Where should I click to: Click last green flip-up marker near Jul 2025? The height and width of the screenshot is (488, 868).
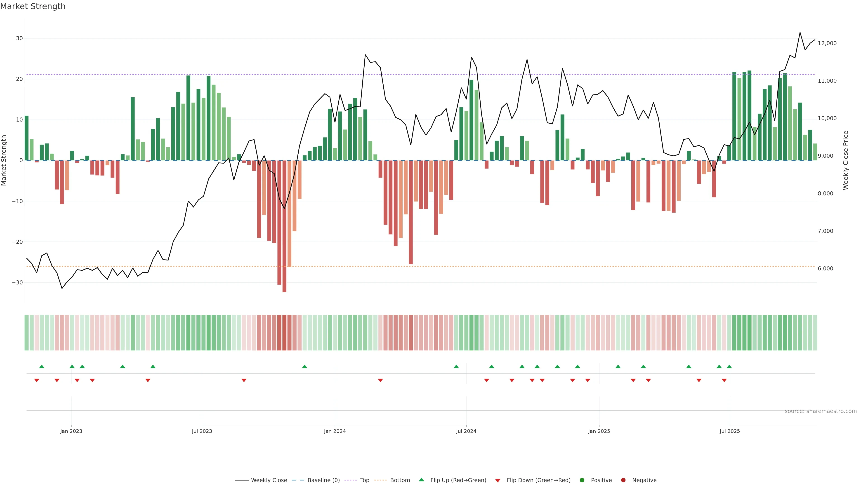coord(729,366)
